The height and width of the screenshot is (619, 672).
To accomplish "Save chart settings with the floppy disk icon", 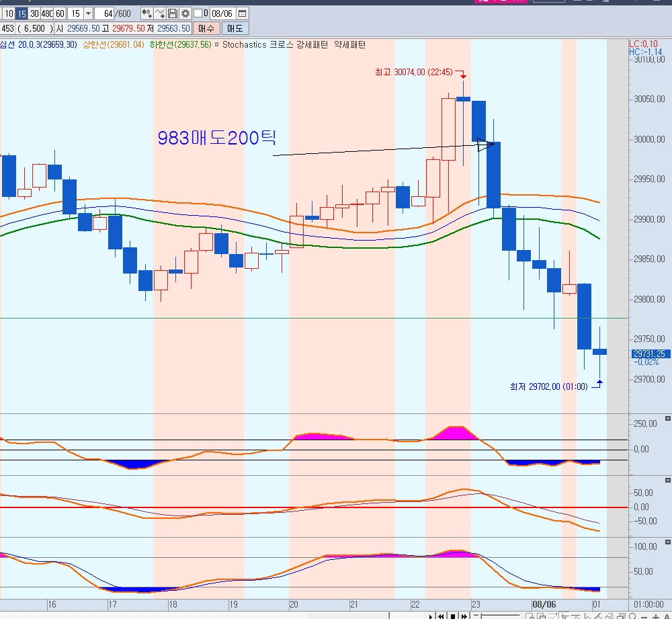I will 173,13.
